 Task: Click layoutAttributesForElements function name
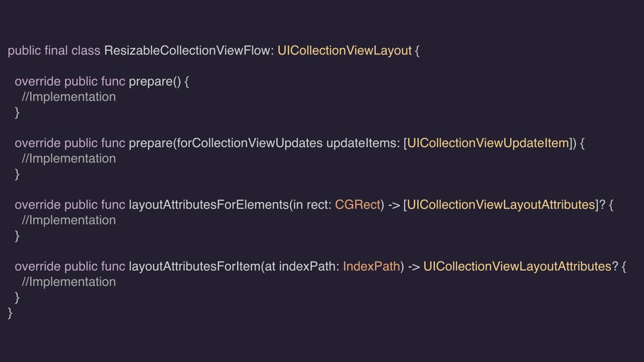pos(209,204)
